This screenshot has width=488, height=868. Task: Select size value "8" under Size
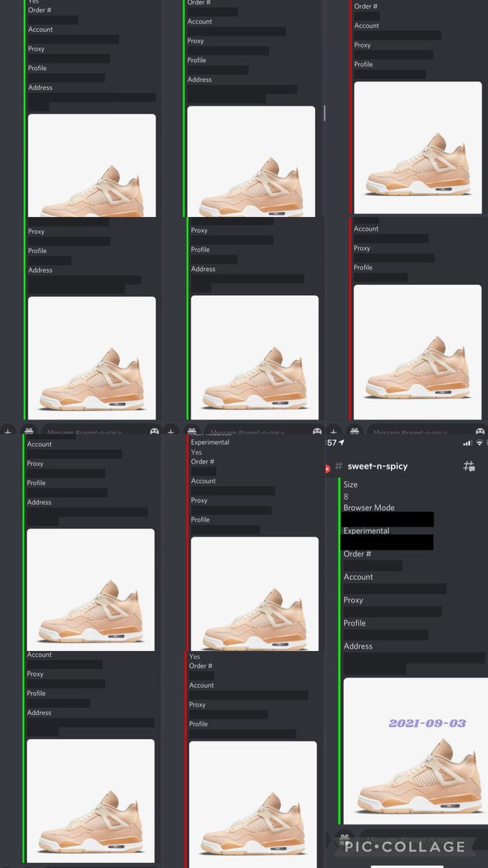346,496
